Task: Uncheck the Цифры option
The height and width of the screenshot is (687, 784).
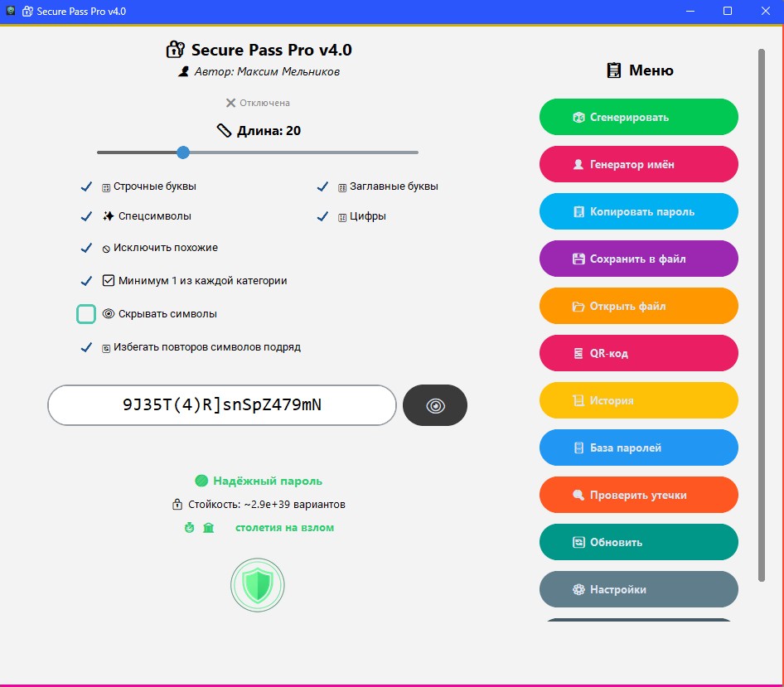Action: (323, 216)
